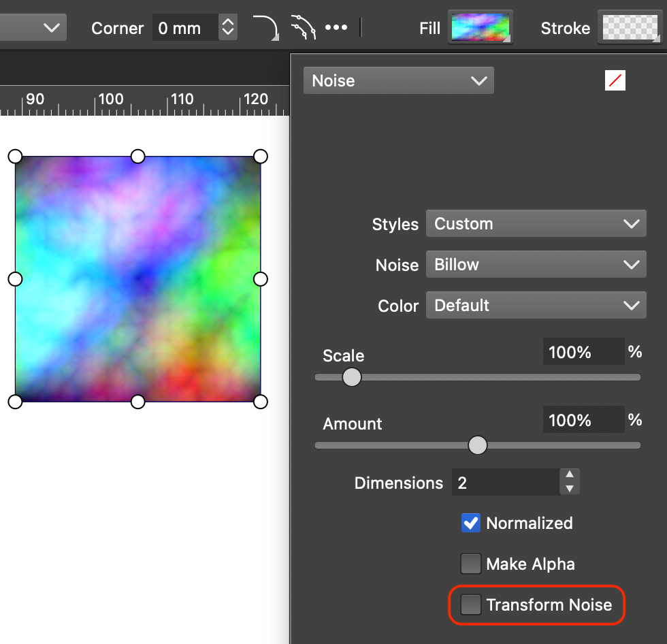Click the top-right selection handle
The image size is (667, 644).
click(260, 157)
